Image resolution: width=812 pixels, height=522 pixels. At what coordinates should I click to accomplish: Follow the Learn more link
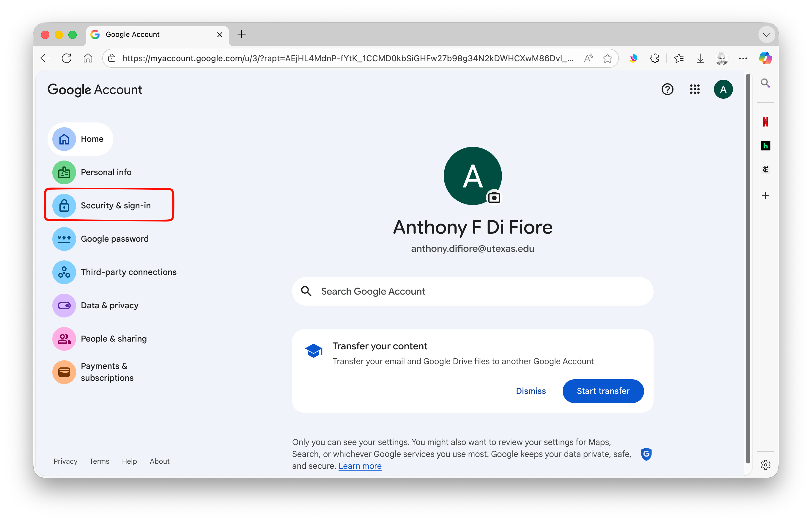tap(360, 466)
